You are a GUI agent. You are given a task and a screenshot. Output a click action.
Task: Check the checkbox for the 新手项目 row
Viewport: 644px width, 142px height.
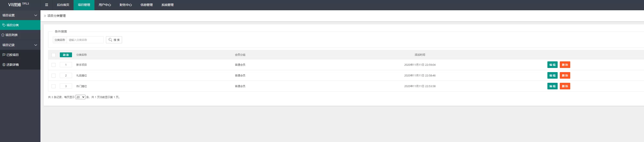[x=54, y=65]
